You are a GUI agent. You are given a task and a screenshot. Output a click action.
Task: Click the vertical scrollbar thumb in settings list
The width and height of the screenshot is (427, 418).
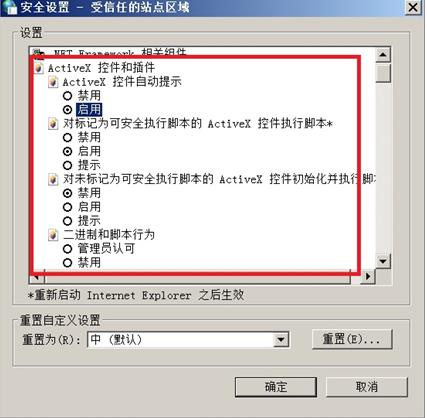(x=383, y=73)
